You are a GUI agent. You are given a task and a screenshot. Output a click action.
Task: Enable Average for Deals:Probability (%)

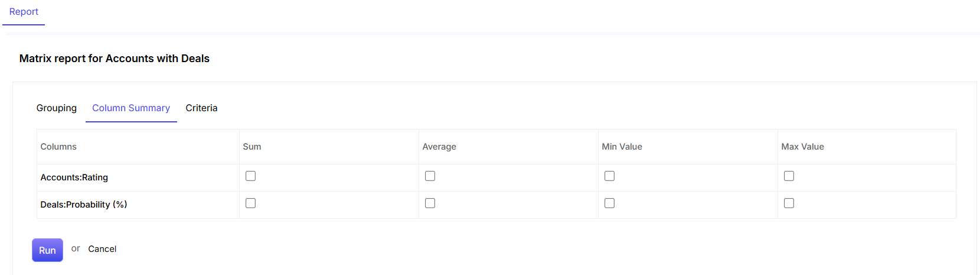(430, 203)
